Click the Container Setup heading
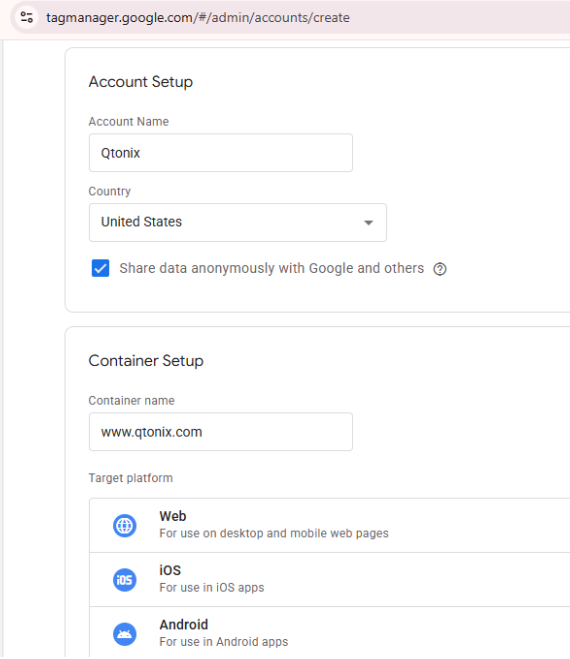570x659 pixels. 146,361
